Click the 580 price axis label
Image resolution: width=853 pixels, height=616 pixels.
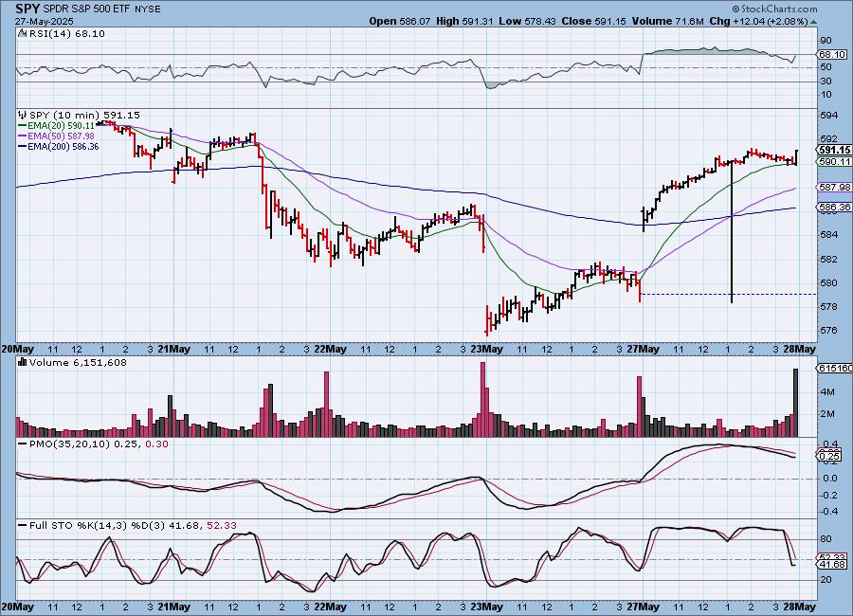click(x=828, y=283)
